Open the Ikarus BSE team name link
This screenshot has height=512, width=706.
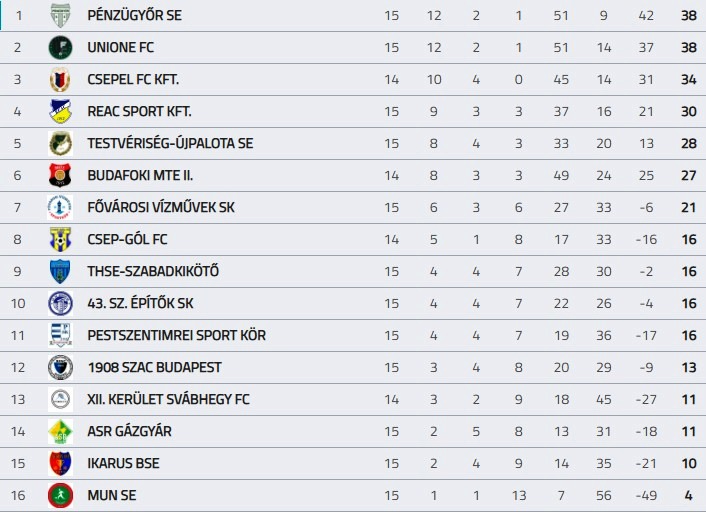click(x=123, y=464)
